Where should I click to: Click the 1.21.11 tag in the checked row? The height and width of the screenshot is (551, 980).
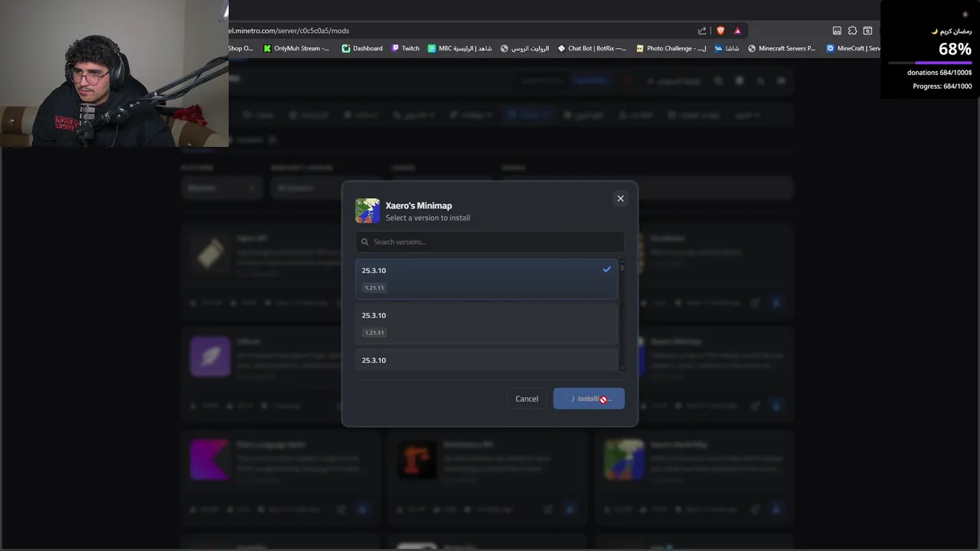pos(374,288)
